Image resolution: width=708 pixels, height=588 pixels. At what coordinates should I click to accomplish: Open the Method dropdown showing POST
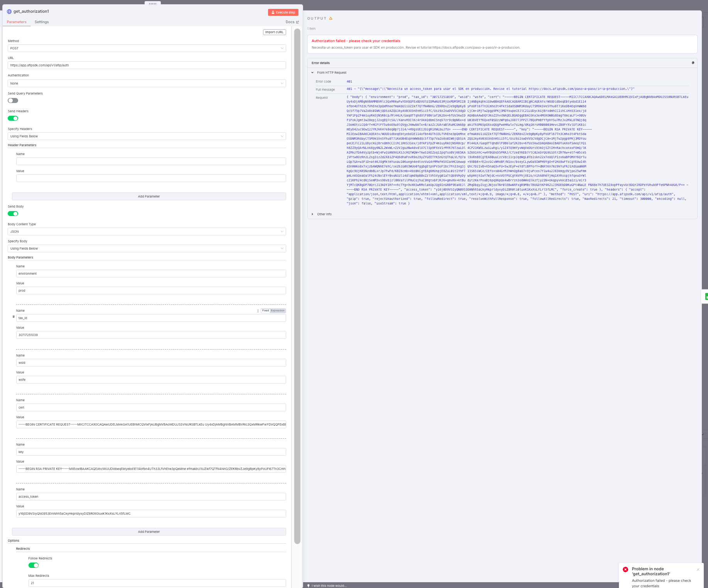(x=147, y=48)
